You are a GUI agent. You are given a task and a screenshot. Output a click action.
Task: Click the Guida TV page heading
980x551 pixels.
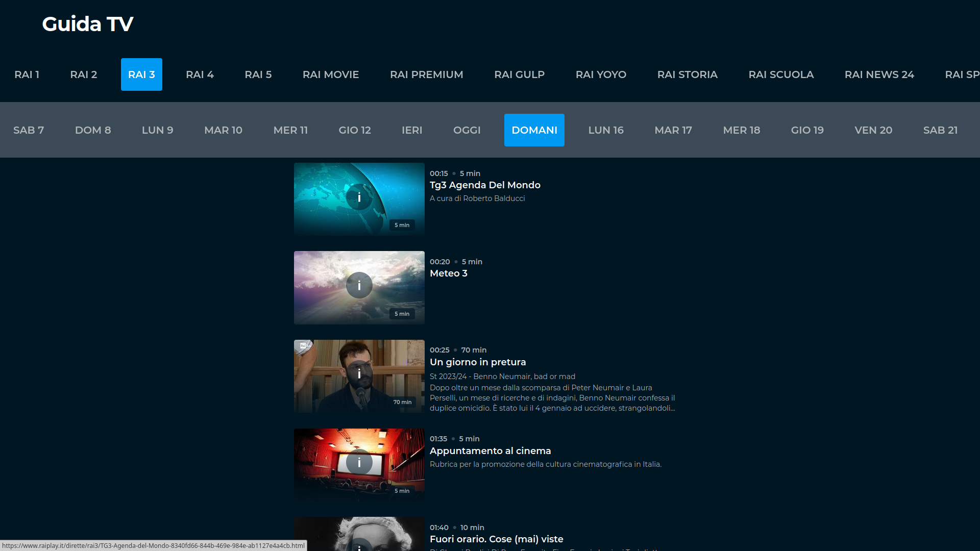(88, 24)
